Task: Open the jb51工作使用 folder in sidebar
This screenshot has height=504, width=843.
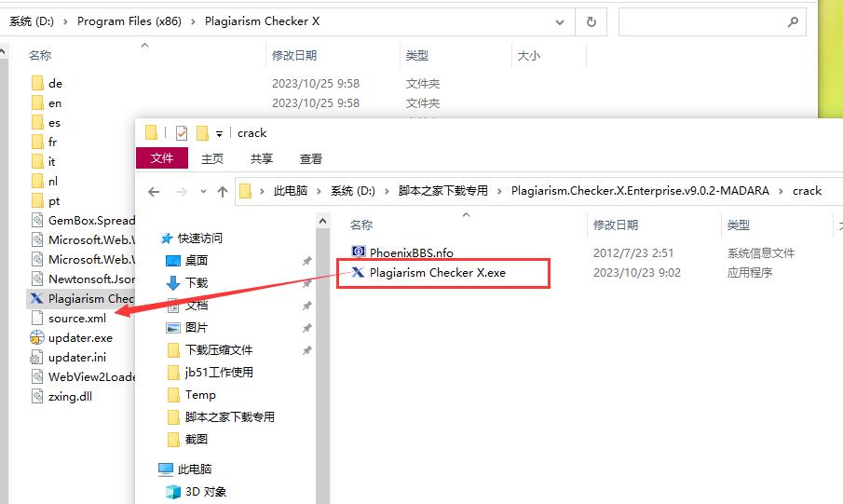Action: (219, 373)
